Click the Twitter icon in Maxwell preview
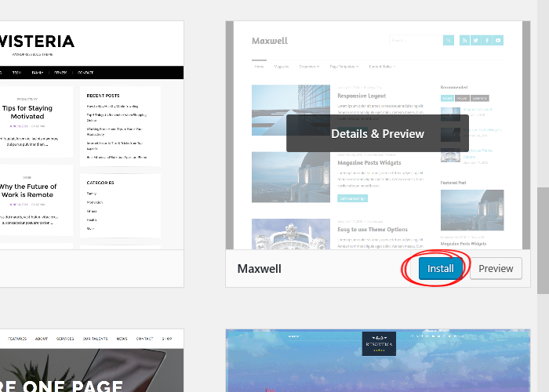 click(476, 40)
